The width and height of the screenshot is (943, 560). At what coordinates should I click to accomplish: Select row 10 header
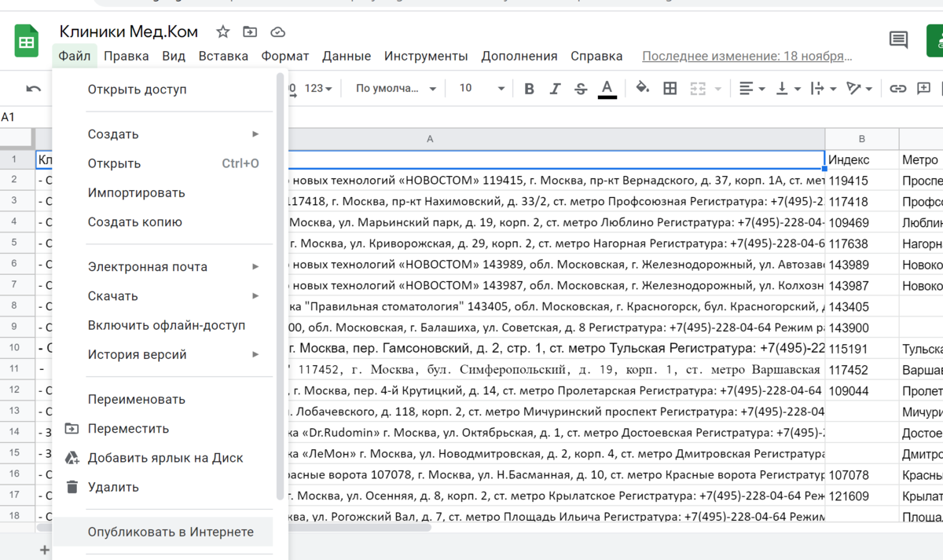[17, 348]
